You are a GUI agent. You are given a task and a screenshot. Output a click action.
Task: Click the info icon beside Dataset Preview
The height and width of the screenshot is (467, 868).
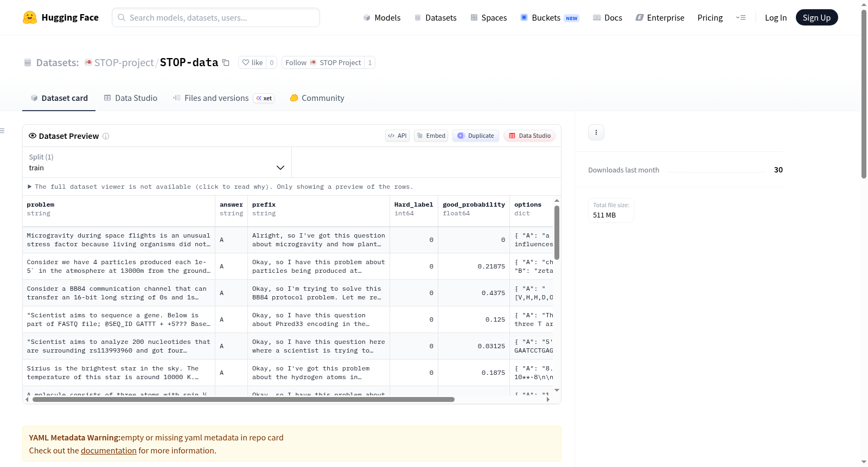(106, 136)
